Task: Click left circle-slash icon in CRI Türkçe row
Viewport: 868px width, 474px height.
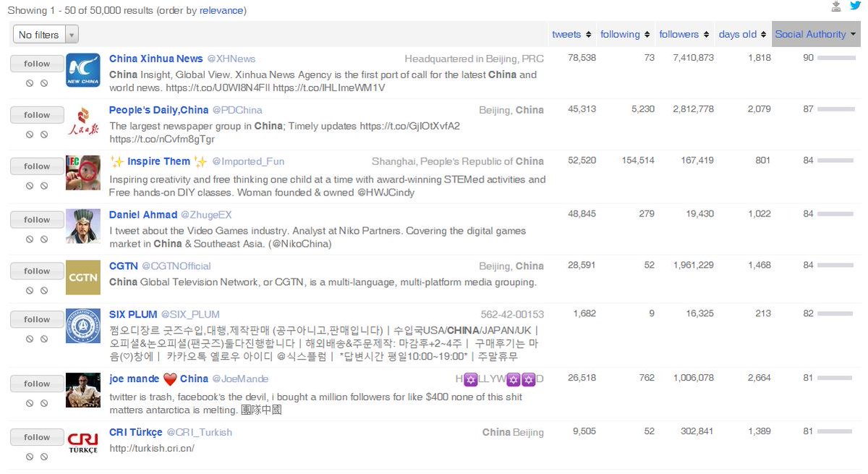Action: tap(30, 457)
